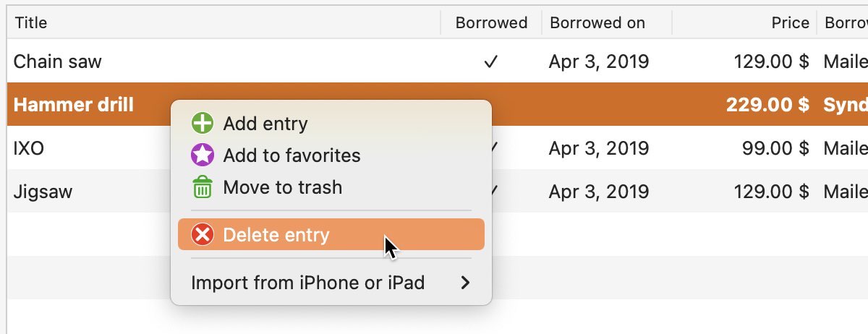Select the IXO entry row
The height and width of the screenshot is (334, 868).
[x=29, y=148]
